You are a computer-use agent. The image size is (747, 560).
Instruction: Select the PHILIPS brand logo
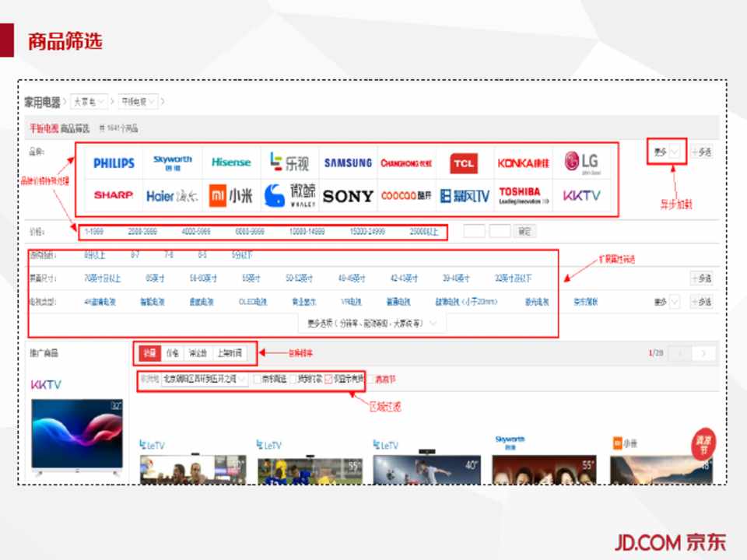point(114,163)
